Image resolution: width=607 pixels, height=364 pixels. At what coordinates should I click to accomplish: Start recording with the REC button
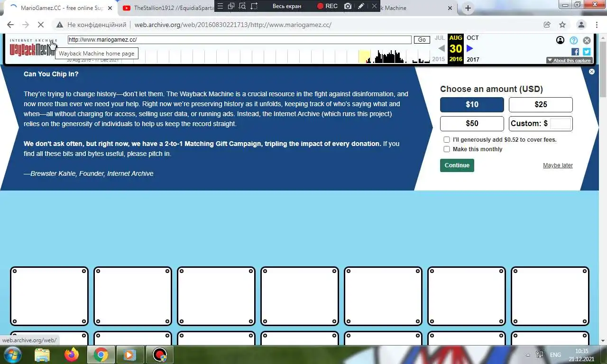pos(327,6)
